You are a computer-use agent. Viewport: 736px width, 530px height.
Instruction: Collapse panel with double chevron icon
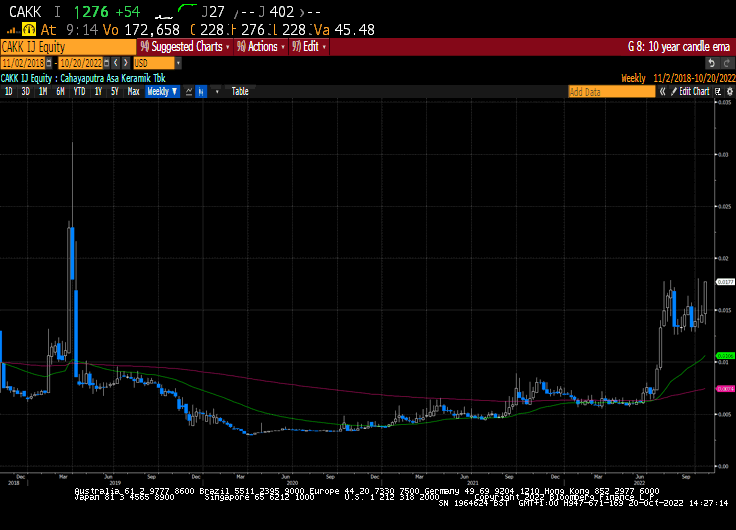click(662, 92)
